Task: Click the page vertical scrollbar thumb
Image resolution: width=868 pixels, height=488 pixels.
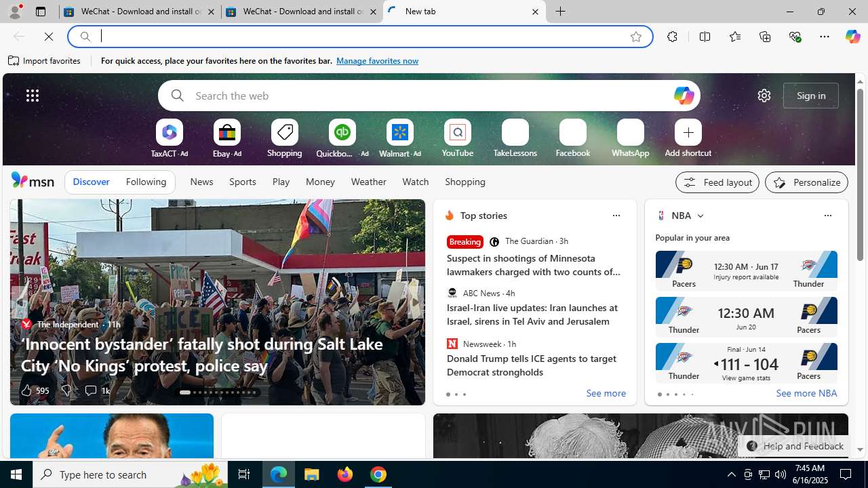Action: click(x=860, y=175)
